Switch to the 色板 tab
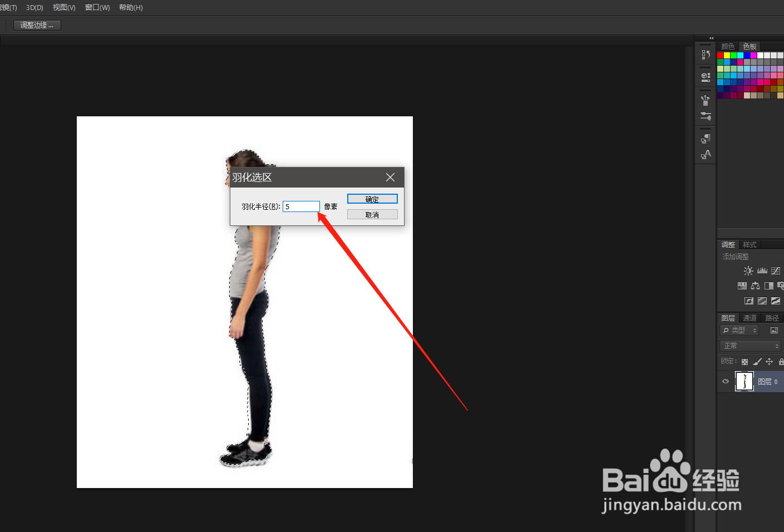Viewport: 784px width, 532px height. 750,46
